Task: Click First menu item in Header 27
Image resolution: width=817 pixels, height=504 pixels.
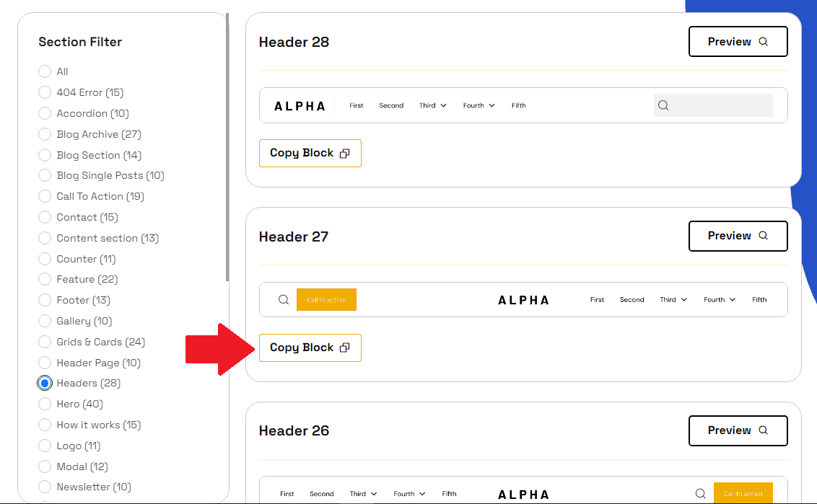Action: 597,299
